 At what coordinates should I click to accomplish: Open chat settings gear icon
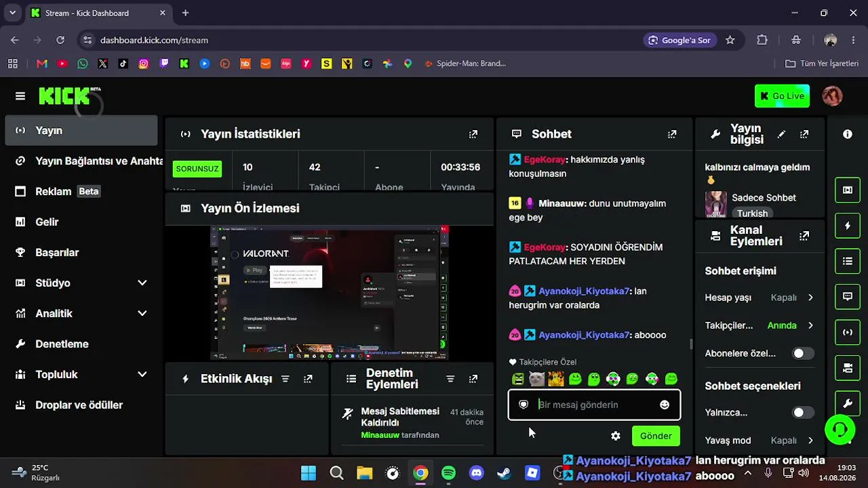pyautogui.click(x=616, y=436)
